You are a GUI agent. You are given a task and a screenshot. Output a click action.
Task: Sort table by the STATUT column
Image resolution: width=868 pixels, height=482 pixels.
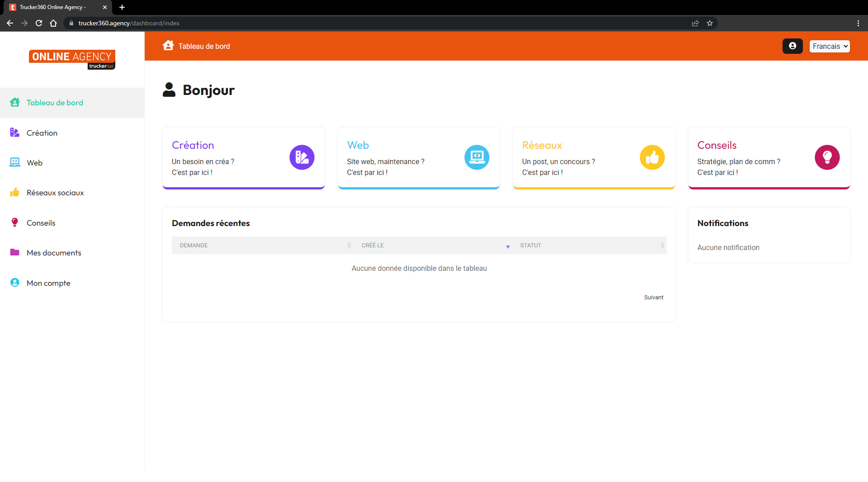coord(590,245)
